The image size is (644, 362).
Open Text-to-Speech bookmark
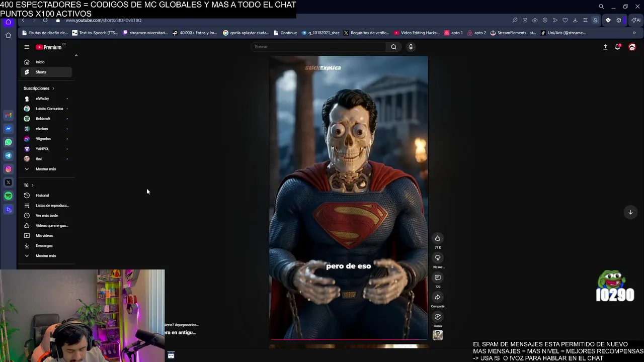point(95,33)
